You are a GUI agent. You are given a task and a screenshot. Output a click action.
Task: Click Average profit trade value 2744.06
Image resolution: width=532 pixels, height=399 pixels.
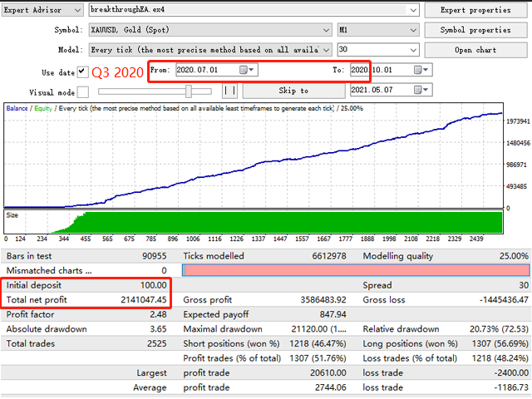pyautogui.click(x=331, y=387)
